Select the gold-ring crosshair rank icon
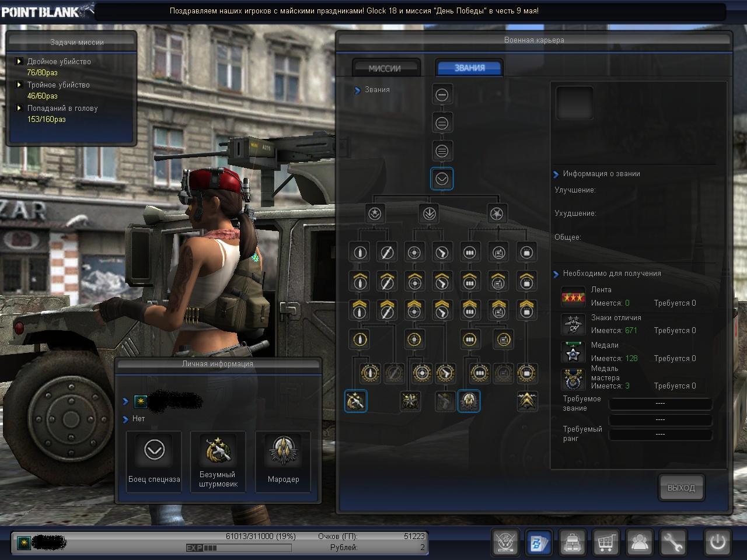The image size is (747, 560). pos(414,339)
